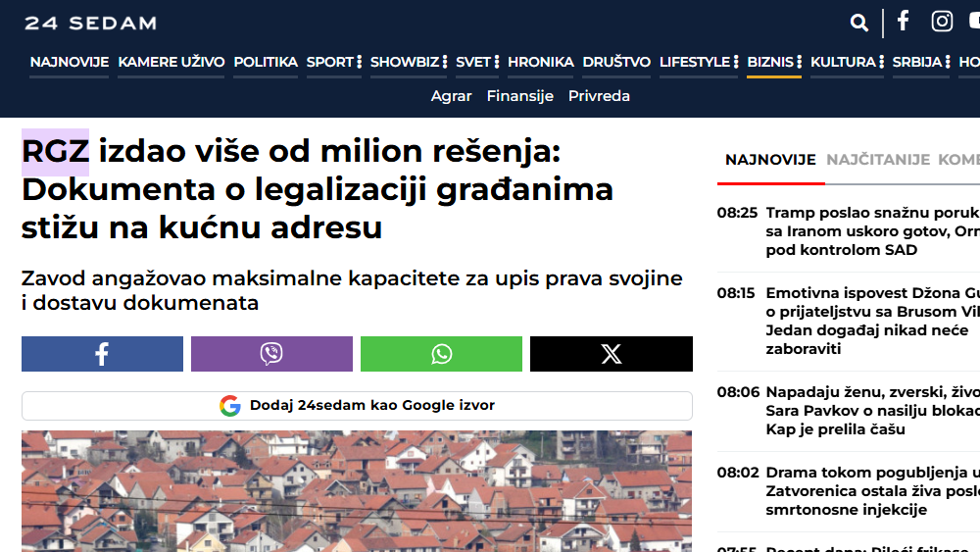Expand the SHOWBIZ submenu dots
This screenshot has height=552, width=980.
[x=444, y=62]
